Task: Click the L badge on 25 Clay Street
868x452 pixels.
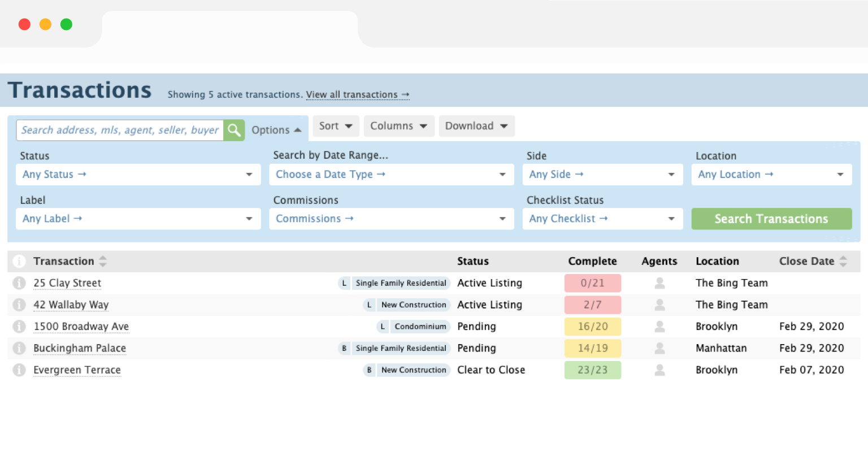Action: click(344, 283)
